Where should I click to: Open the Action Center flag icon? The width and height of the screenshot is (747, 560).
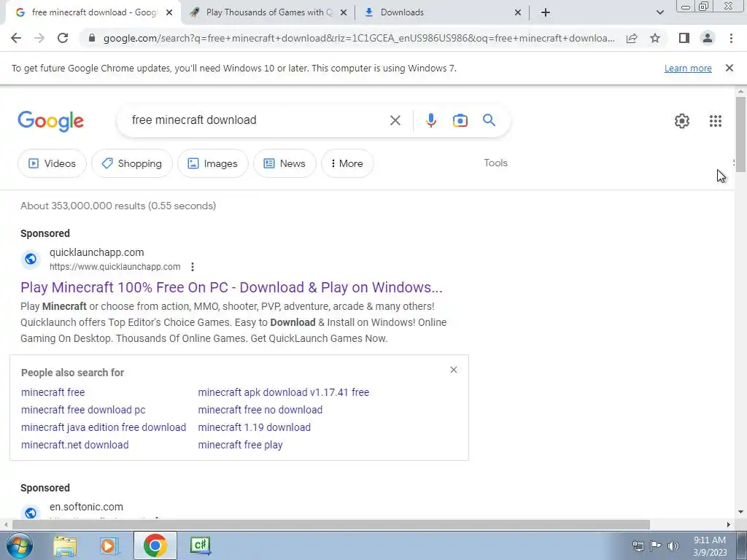(x=655, y=546)
